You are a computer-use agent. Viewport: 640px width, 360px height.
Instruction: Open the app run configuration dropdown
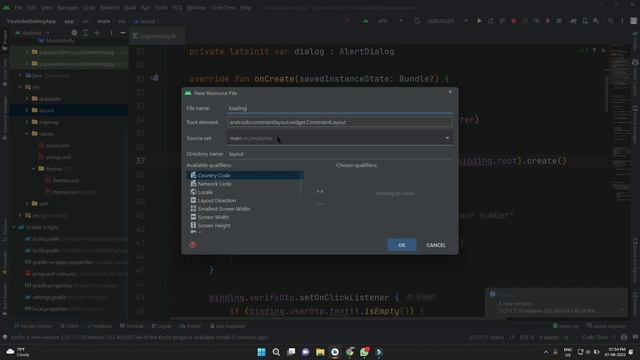pos(383,21)
